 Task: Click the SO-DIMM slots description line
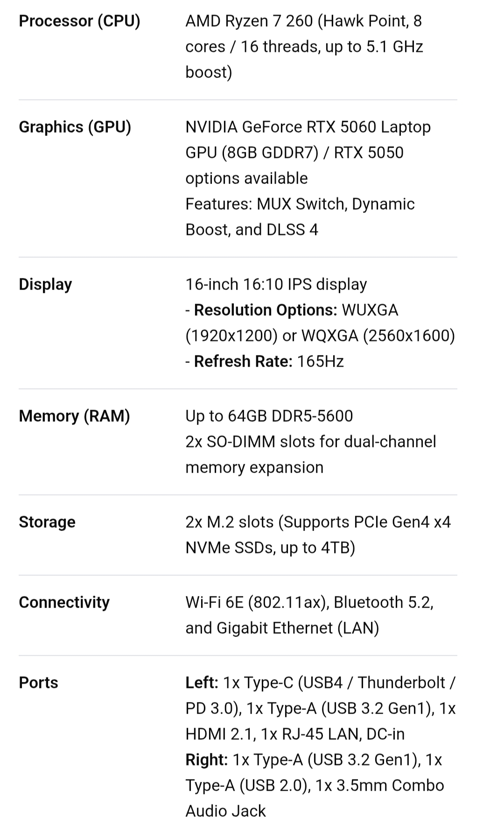(x=311, y=454)
